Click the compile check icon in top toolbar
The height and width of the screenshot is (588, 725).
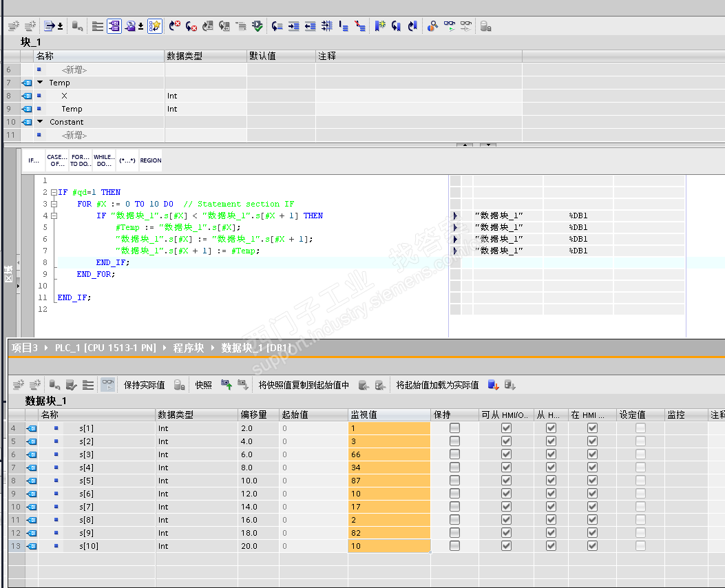[x=257, y=26]
